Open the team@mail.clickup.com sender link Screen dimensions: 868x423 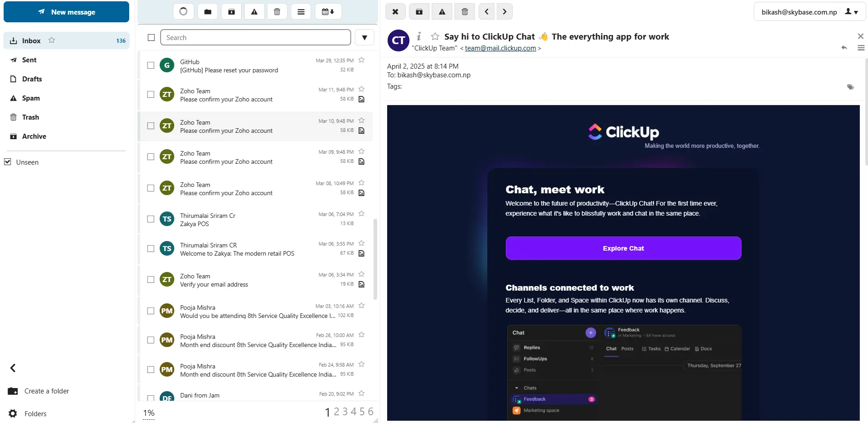(x=500, y=48)
